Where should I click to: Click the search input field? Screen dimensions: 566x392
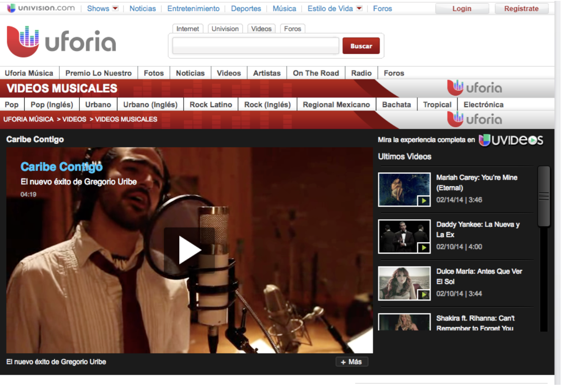(x=255, y=46)
